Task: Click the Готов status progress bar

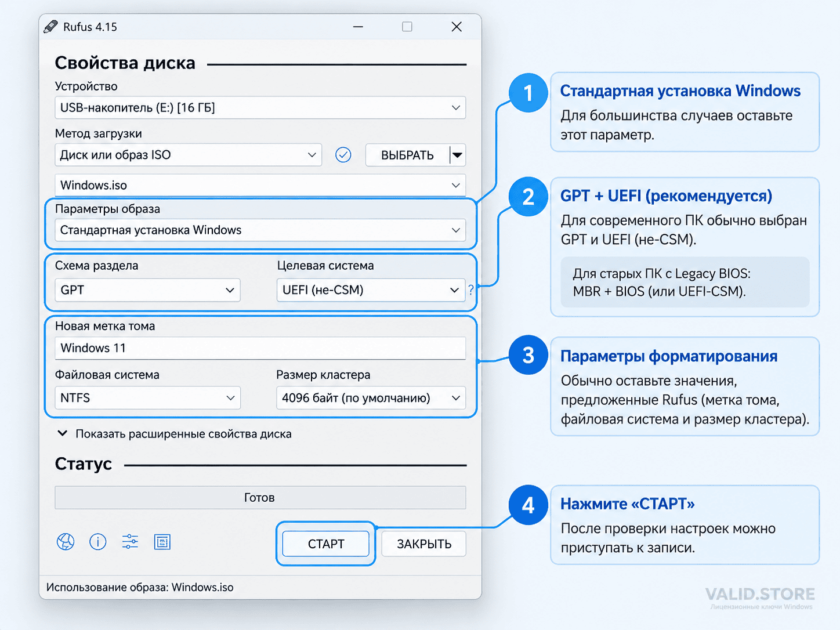Action: tap(260, 498)
